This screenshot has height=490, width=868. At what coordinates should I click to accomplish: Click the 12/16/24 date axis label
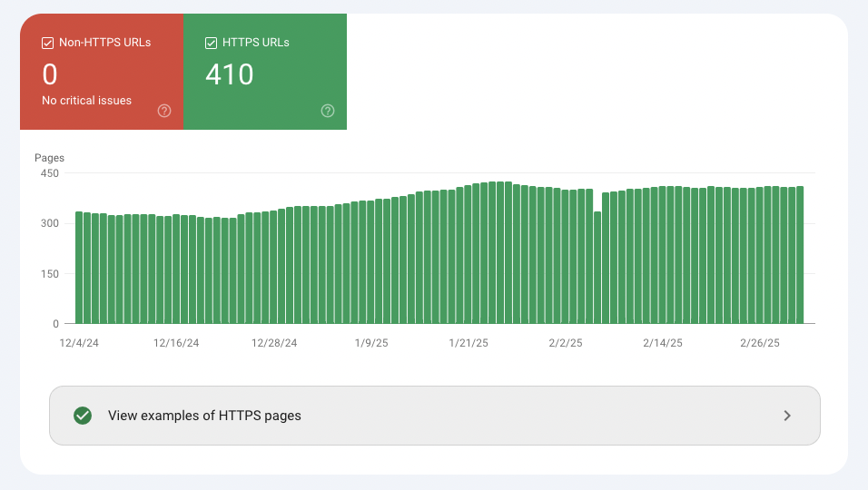(176, 343)
